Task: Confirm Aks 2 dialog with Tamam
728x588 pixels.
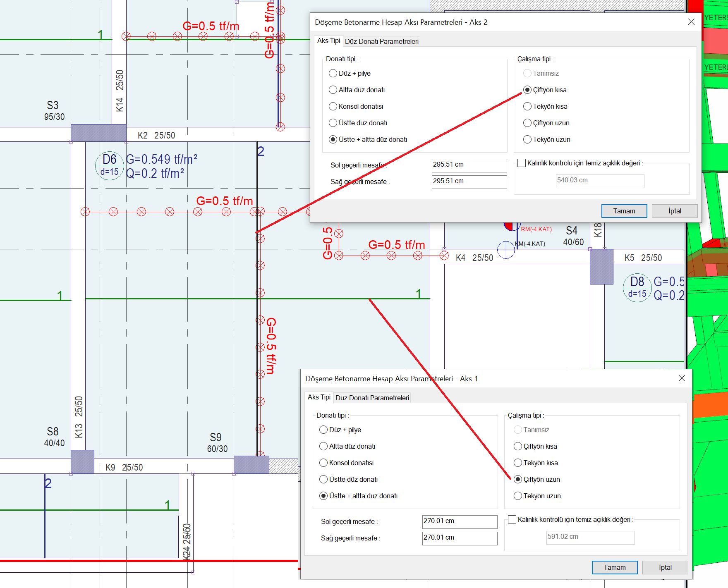Action: click(624, 211)
